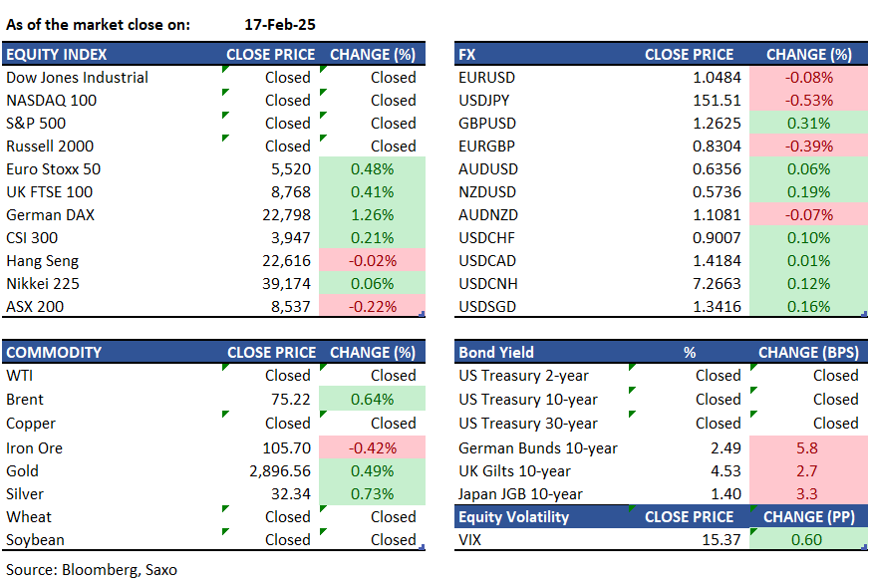
Task: Select the ASX 200 change value -0.22%
Action: 372,307
